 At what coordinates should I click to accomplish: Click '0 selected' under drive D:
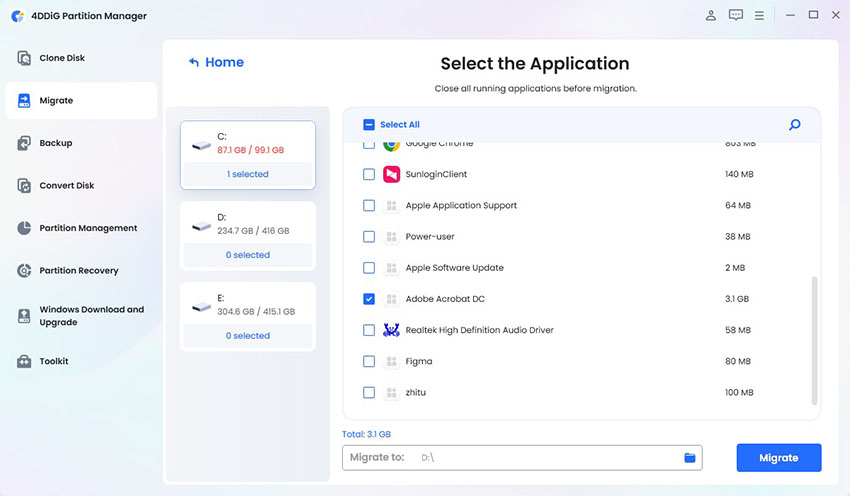point(248,255)
